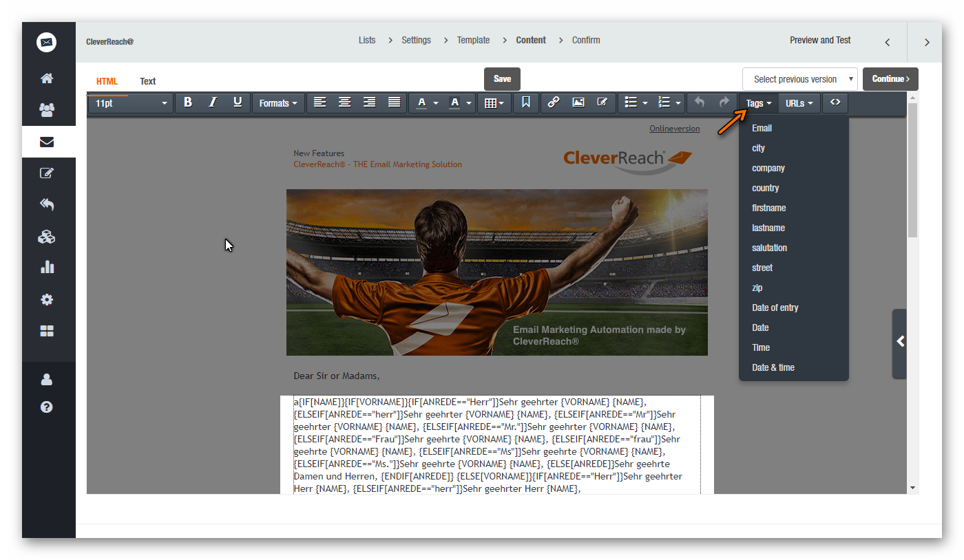The image size is (964, 560).
Task: Open the Forms edit icon in sidebar
Action: click(x=47, y=173)
